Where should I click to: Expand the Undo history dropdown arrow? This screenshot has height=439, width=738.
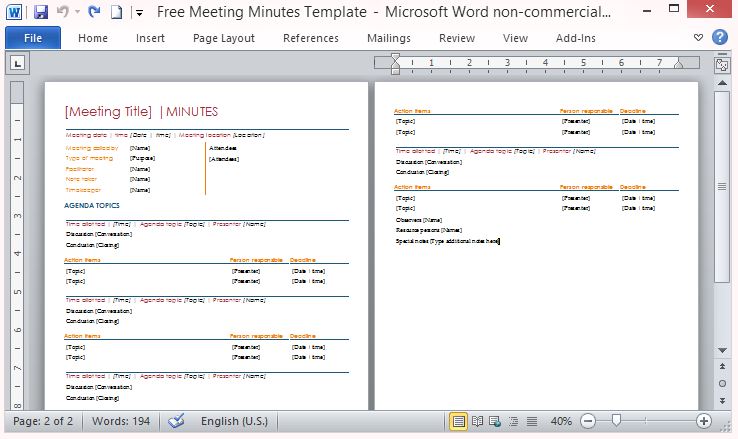pyautogui.click(x=76, y=13)
